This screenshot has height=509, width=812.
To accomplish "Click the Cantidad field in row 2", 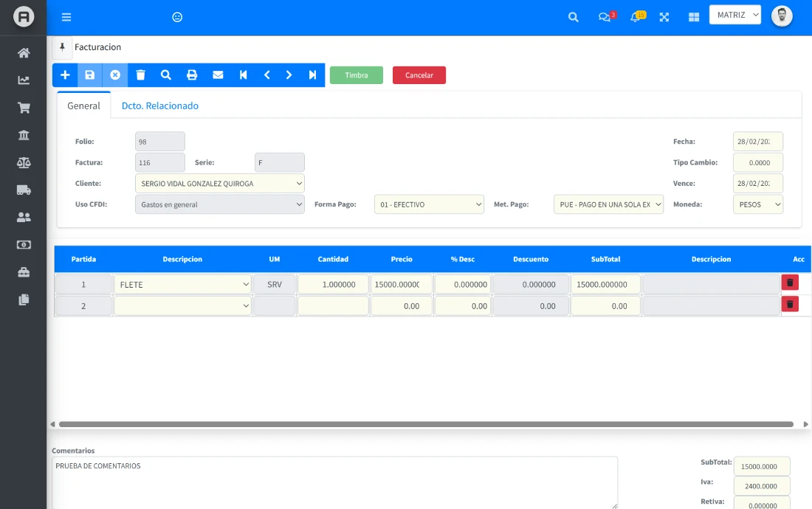I will coord(333,306).
